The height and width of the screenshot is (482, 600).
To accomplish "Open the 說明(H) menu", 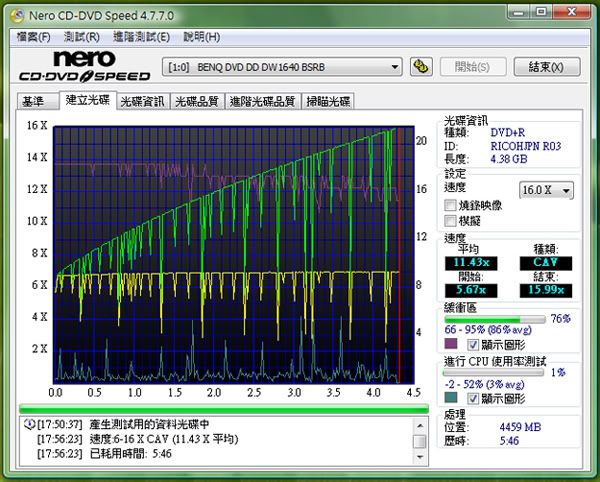I will point(201,37).
